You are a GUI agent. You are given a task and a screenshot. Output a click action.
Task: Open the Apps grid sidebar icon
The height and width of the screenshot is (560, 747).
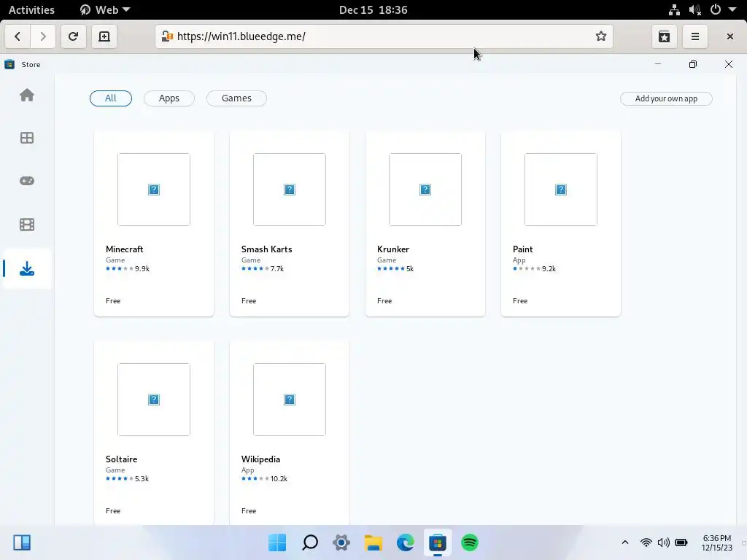pos(27,138)
